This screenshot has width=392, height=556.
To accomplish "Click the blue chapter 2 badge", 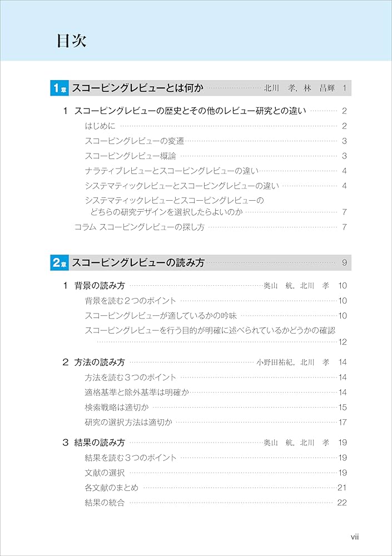I will click(x=60, y=263).
